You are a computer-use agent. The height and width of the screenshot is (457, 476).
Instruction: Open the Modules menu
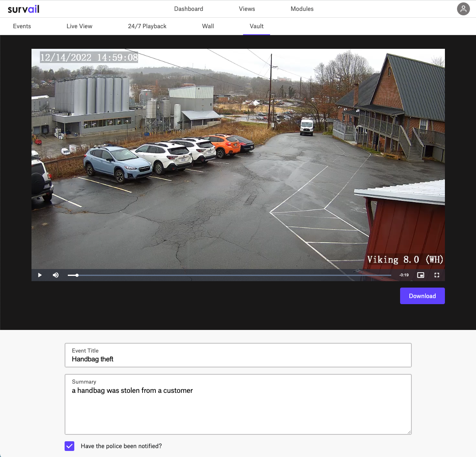[302, 9]
